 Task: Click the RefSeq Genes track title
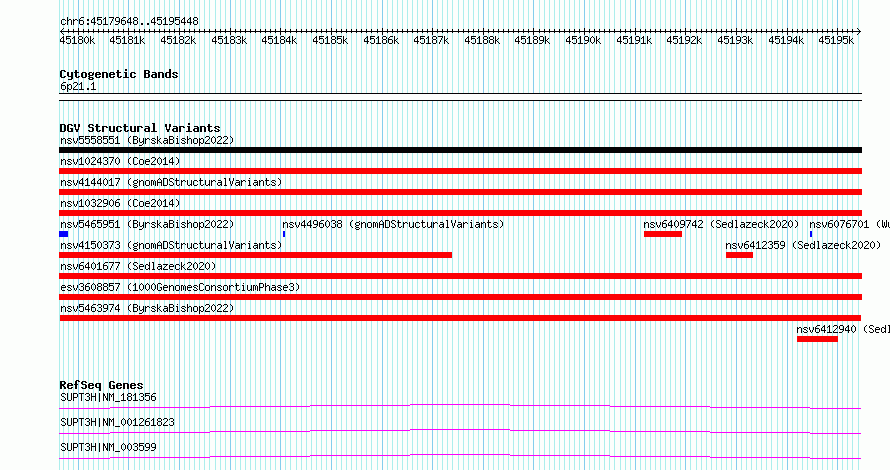point(101,385)
